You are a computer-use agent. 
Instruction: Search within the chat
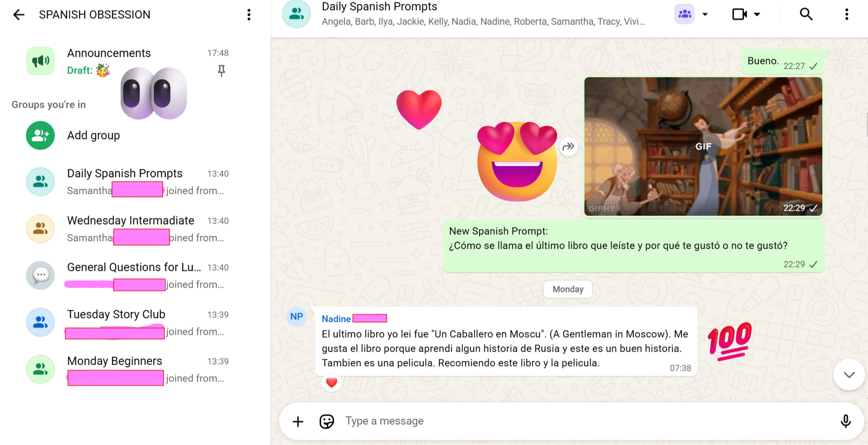[x=806, y=14]
